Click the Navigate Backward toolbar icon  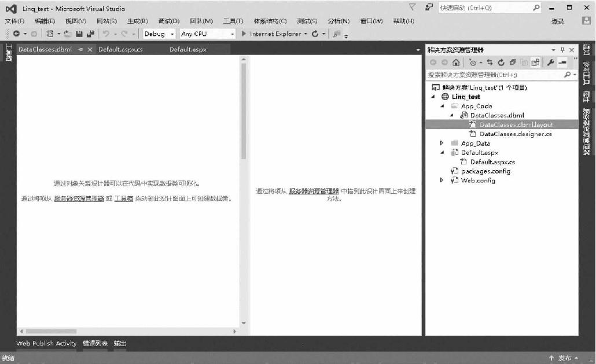[x=16, y=34]
